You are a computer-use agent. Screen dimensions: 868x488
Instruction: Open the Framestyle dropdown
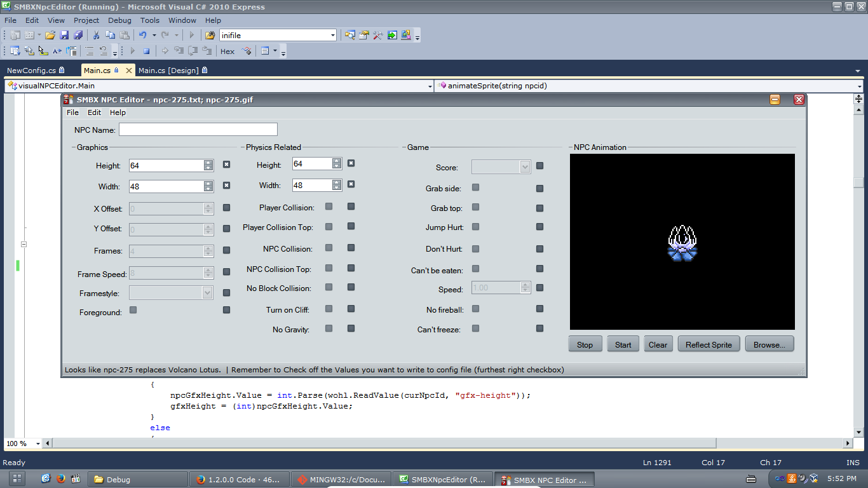(207, 293)
